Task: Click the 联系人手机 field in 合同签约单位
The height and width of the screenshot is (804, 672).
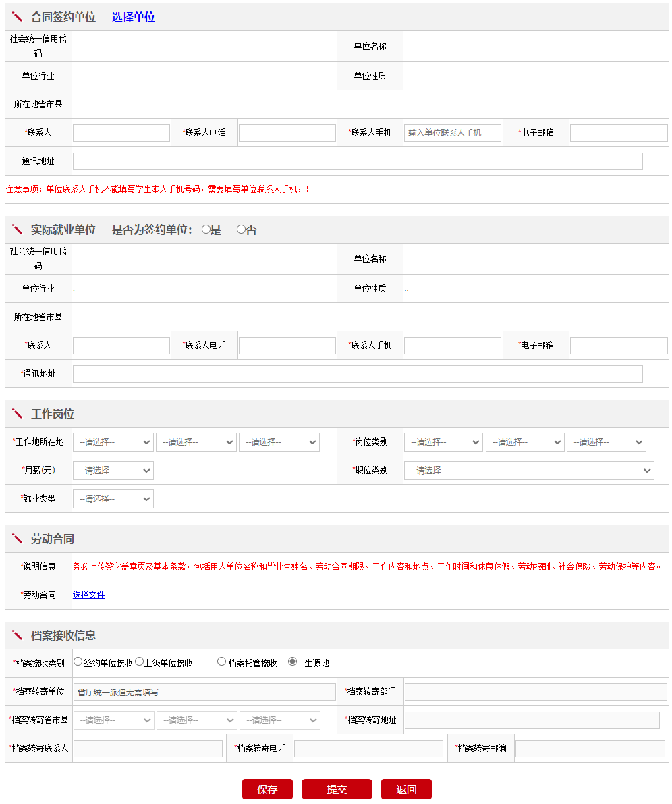Action: pyautogui.click(x=453, y=133)
